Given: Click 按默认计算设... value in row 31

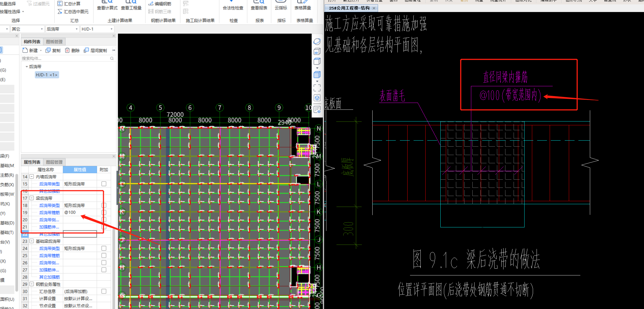Looking at the screenshot, I should click(78, 299).
